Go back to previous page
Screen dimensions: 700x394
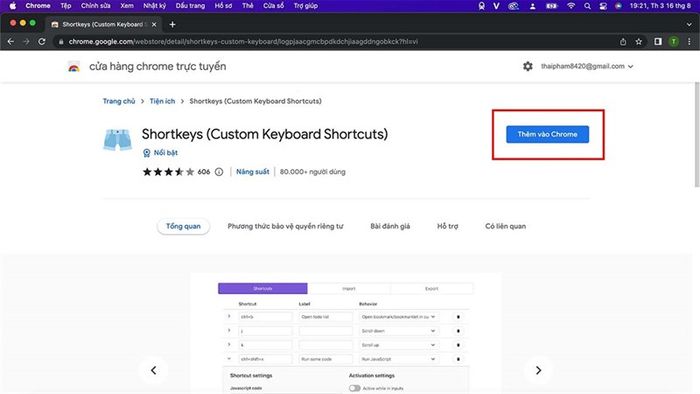pyautogui.click(x=11, y=41)
